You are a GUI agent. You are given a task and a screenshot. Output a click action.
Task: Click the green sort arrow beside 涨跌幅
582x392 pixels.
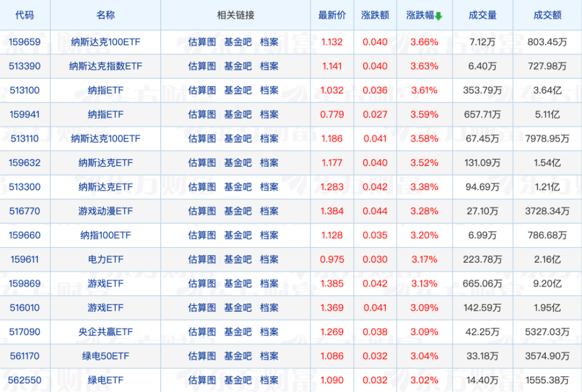click(x=438, y=16)
